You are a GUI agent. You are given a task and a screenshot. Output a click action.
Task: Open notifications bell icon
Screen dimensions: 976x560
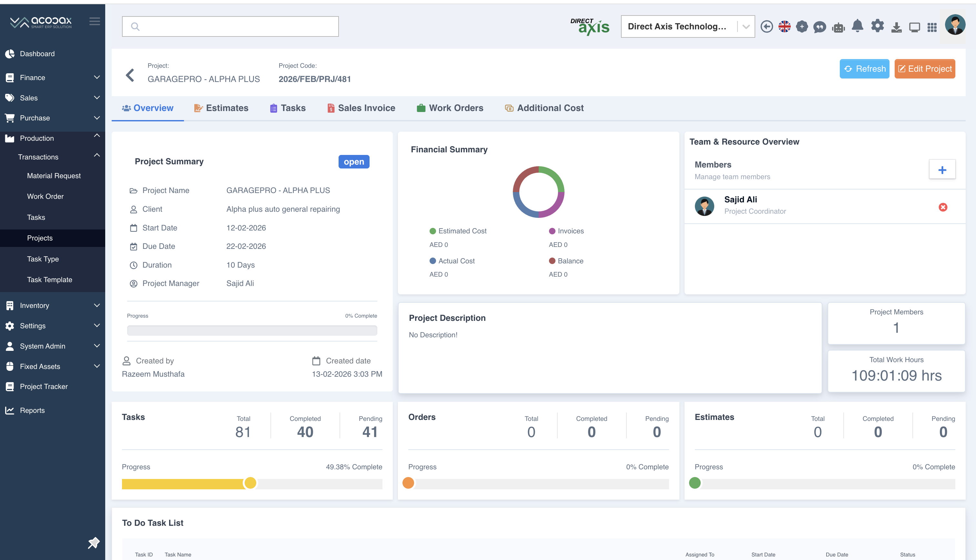(857, 26)
